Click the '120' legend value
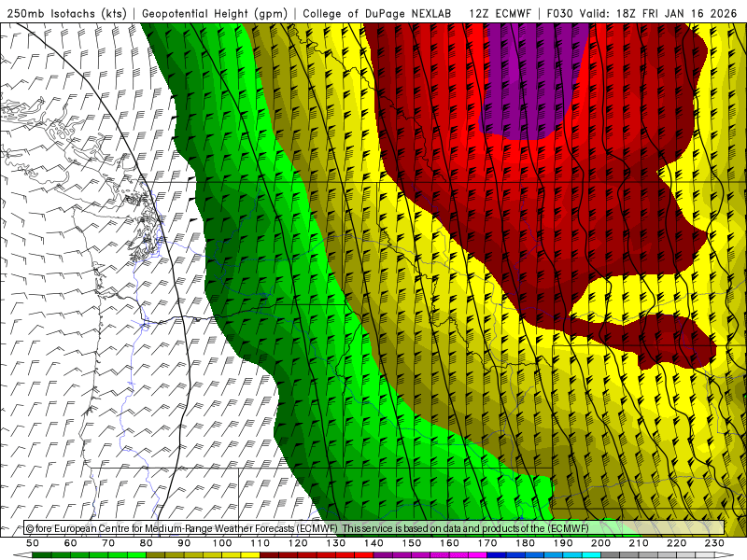 coord(298,543)
